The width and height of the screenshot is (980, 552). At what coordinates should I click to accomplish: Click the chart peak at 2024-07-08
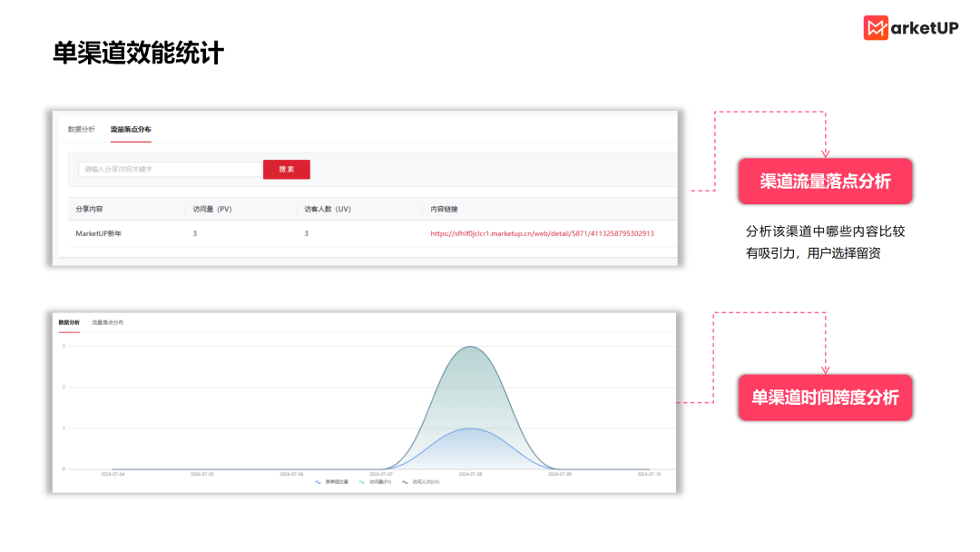pyautogui.click(x=470, y=347)
